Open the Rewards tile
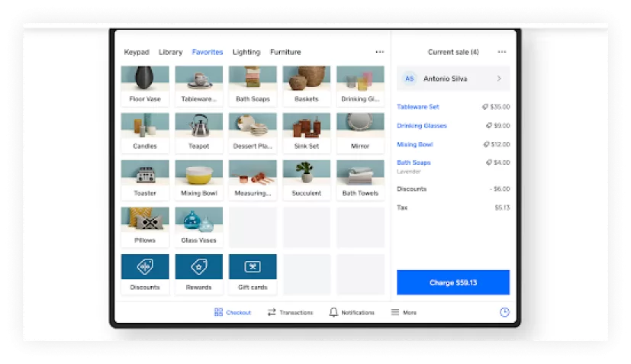This screenshot has width=631, height=364. (x=198, y=273)
